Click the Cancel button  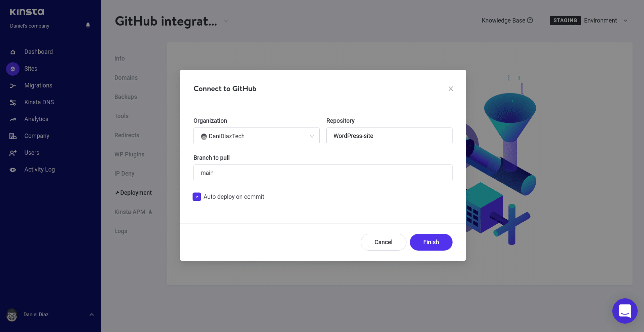383,242
